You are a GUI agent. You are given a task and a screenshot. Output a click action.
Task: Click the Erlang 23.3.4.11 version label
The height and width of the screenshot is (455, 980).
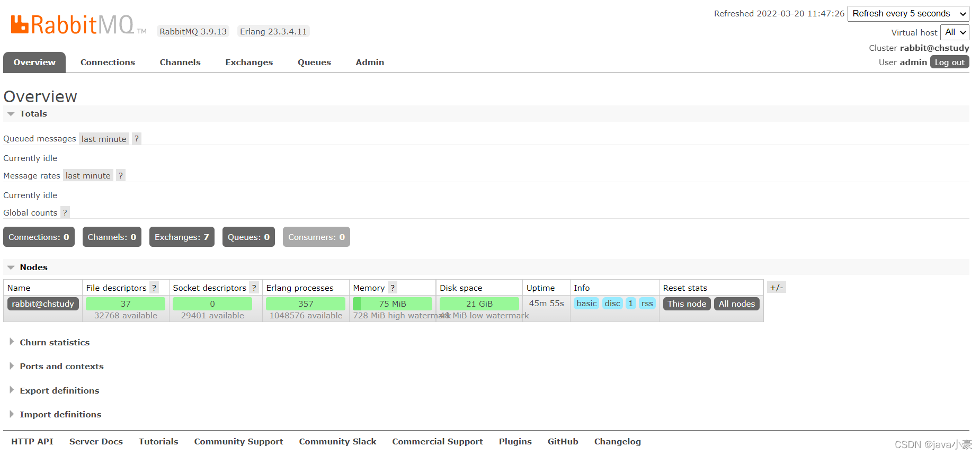[x=273, y=31]
